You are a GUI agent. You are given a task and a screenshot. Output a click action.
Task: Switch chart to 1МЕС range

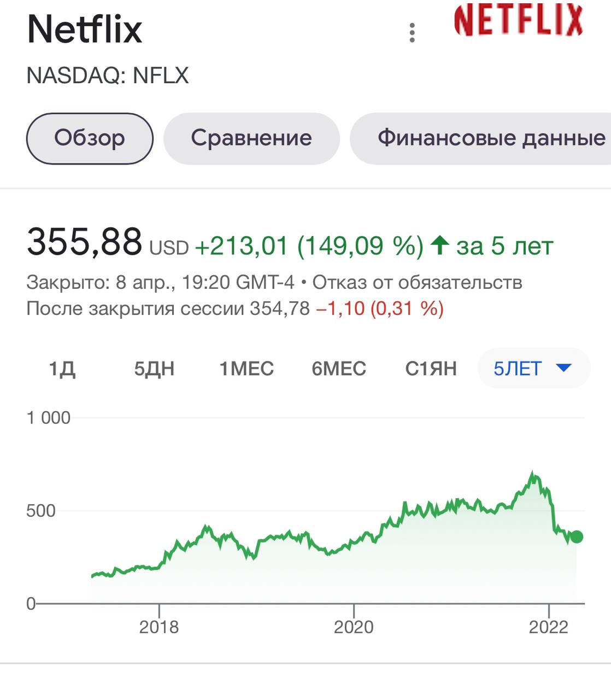(246, 369)
